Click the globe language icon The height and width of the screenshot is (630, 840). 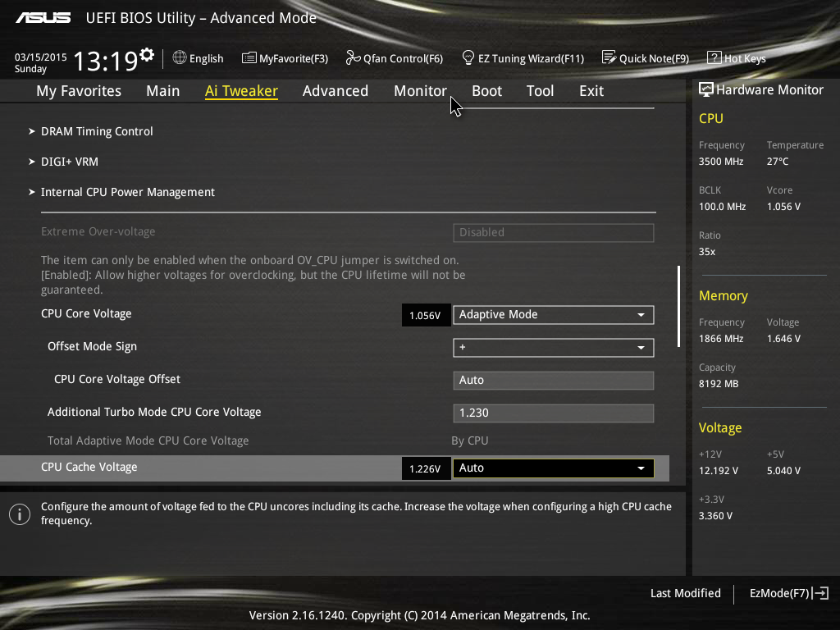pyautogui.click(x=180, y=57)
